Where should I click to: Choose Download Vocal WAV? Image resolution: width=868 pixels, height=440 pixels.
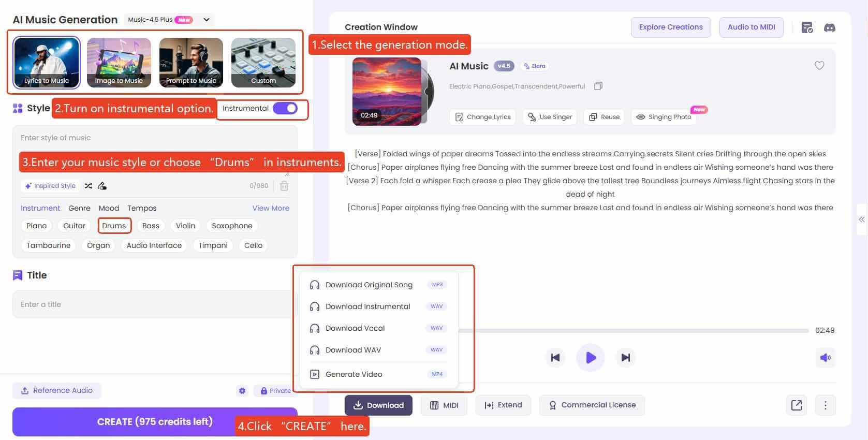[x=378, y=328]
